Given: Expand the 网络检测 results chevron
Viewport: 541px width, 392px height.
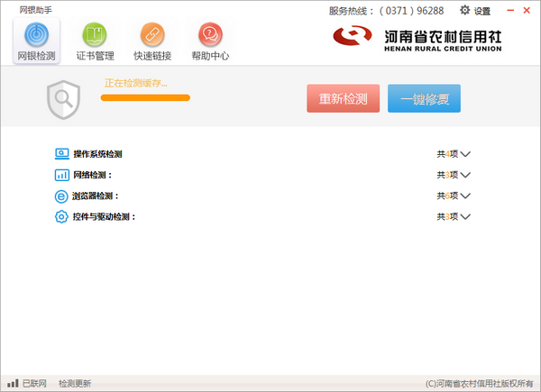Looking at the screenshot, I should point(465,175).
